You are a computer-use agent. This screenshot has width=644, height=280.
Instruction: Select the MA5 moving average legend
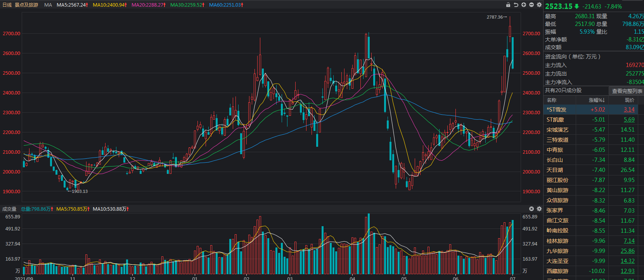[73, 5]
